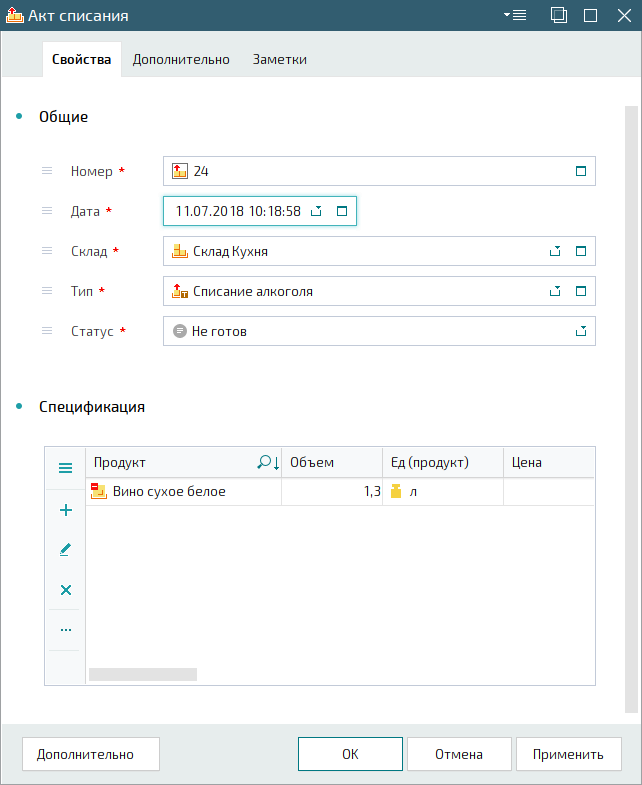Switch to the Дополнительно tab
The image size is (642, 785).
click(x=181, y=59)
